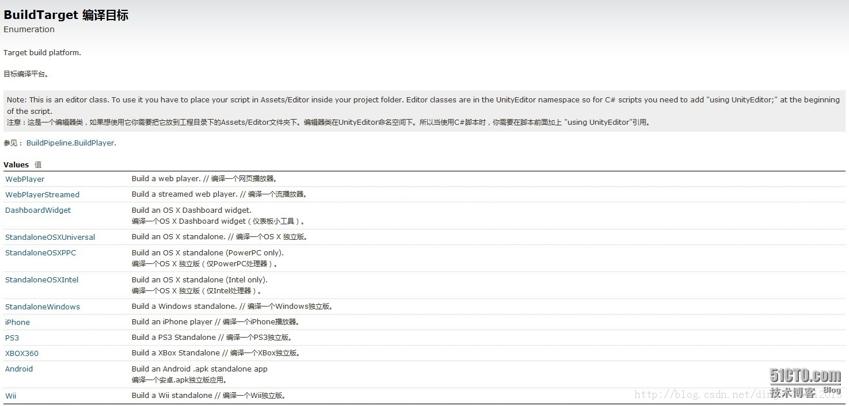
Task: Click the Values section header
Action: (x=16, y=164)
